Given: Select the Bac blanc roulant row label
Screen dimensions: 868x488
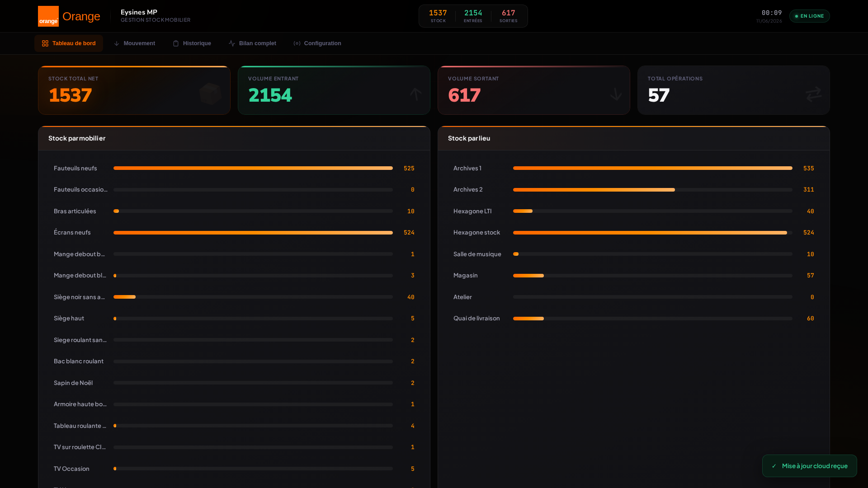Looking at the screenshot, I should coord(79,361).
